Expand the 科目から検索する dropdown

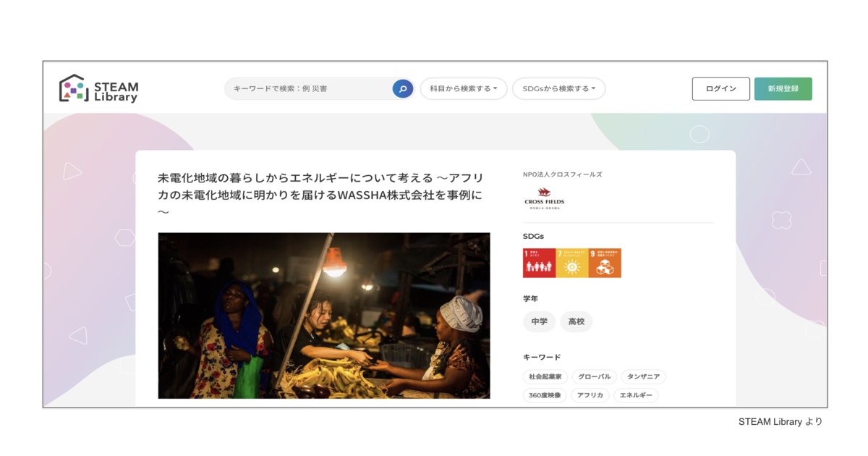coord(464,89)
